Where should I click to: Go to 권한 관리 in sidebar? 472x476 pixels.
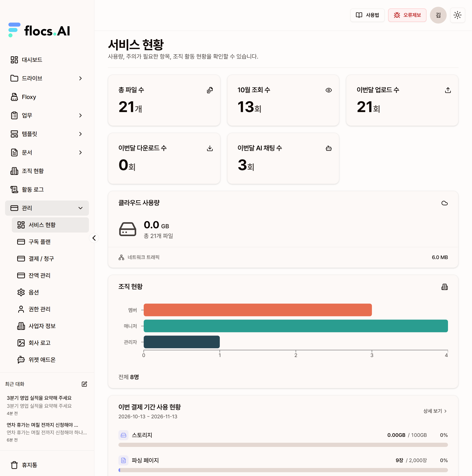click(x=50, y=309)
